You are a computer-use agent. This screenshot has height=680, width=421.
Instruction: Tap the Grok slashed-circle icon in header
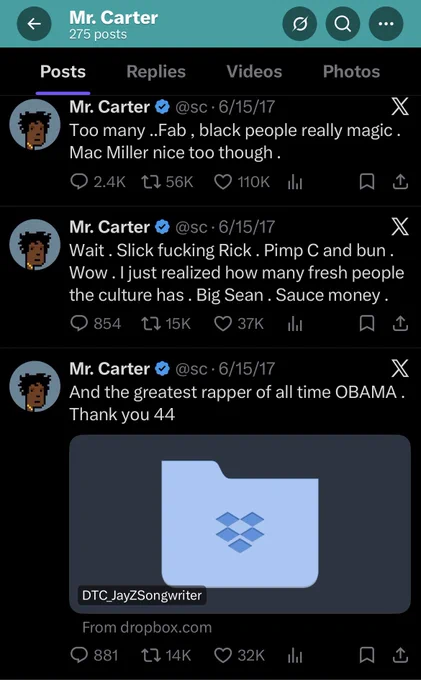point(300,24)
